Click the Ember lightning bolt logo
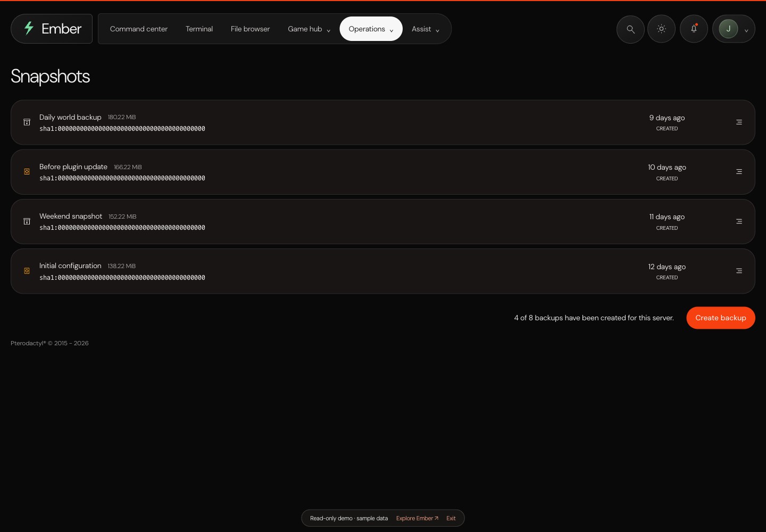766x532 pixels. coord(29,28)
